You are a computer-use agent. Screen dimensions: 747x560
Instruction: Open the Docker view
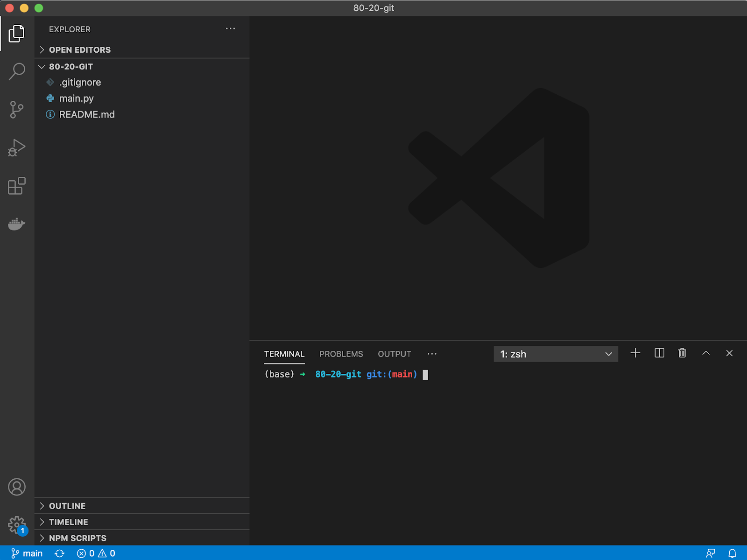(x=17, y=224)
